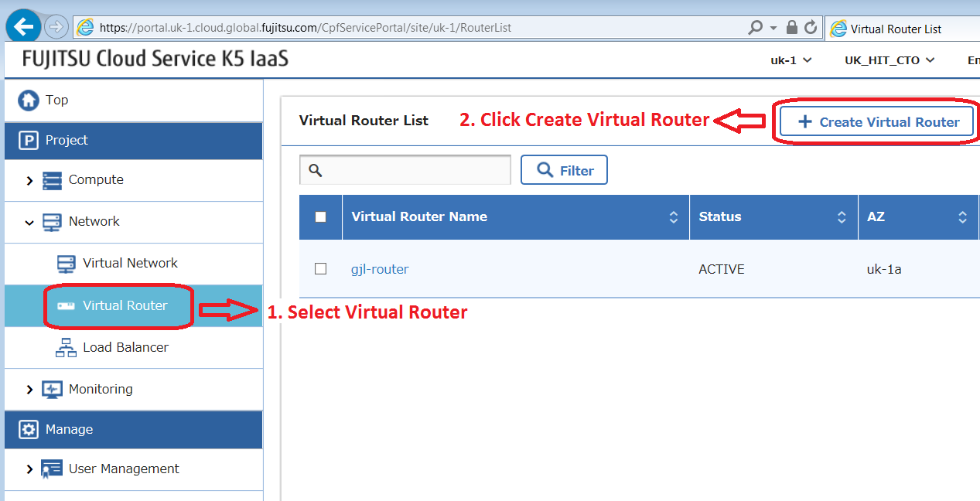Click the Project P icon
This screenshot has height=501, width=980.
pos(29,141)
